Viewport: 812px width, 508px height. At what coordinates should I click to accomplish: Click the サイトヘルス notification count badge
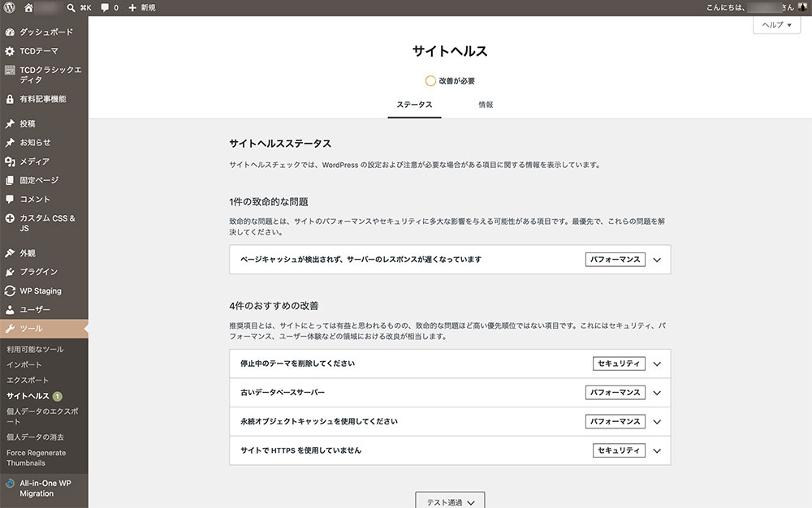[58, 396]
